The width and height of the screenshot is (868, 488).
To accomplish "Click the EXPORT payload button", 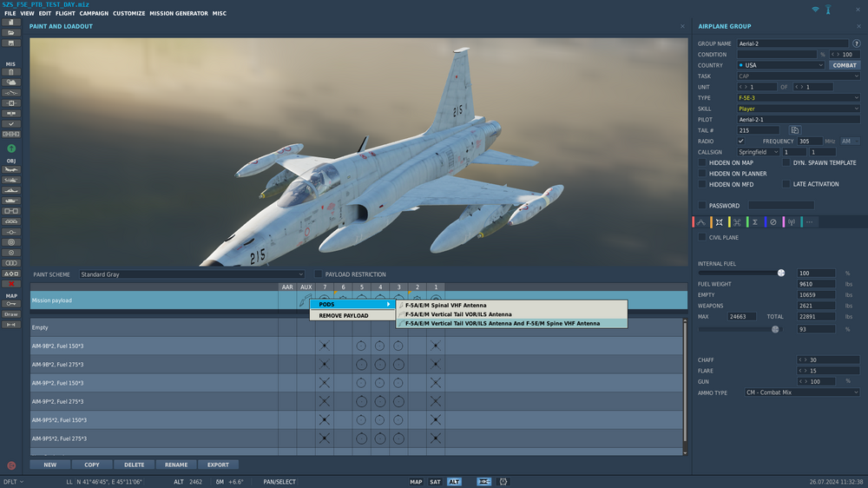I will [218, 465].
